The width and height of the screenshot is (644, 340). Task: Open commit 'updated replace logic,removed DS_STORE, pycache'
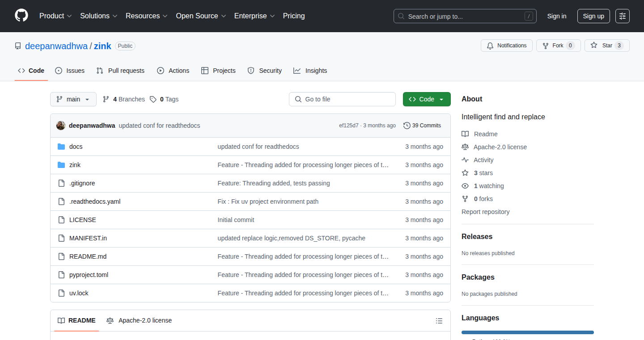tap(292, 238)
